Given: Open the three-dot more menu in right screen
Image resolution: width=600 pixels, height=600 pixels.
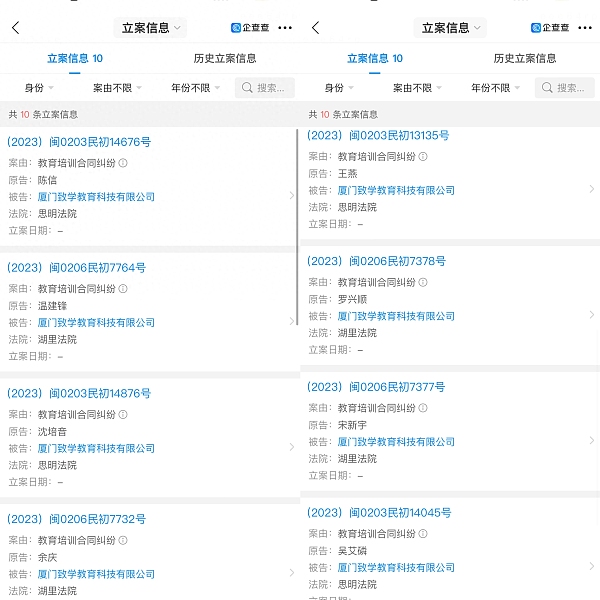Looking at the screenshot, I should tap(585, 28).
